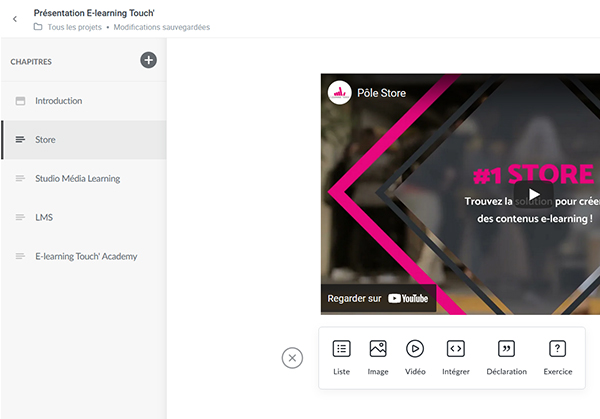Open E-learning Touch' Academy chapter
Screen dimensions: 600x419
click(86, 256)
